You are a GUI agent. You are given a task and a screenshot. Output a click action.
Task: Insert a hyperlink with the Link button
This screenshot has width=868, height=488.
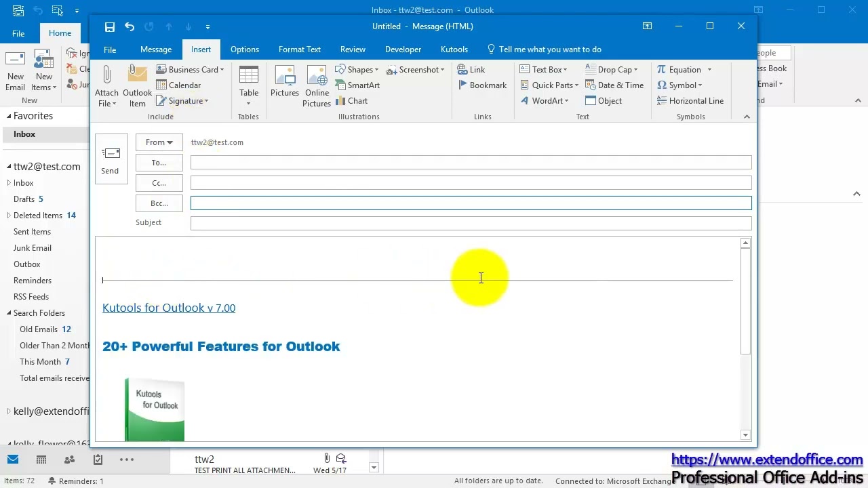471,69
